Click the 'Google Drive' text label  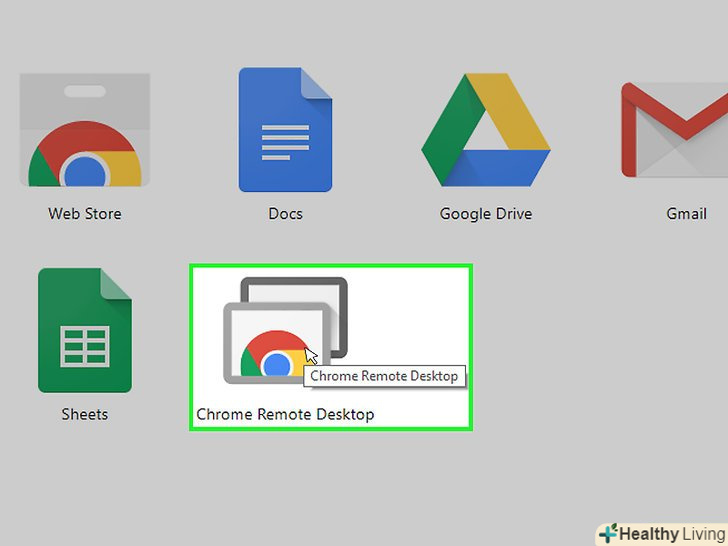coord(486,214)
